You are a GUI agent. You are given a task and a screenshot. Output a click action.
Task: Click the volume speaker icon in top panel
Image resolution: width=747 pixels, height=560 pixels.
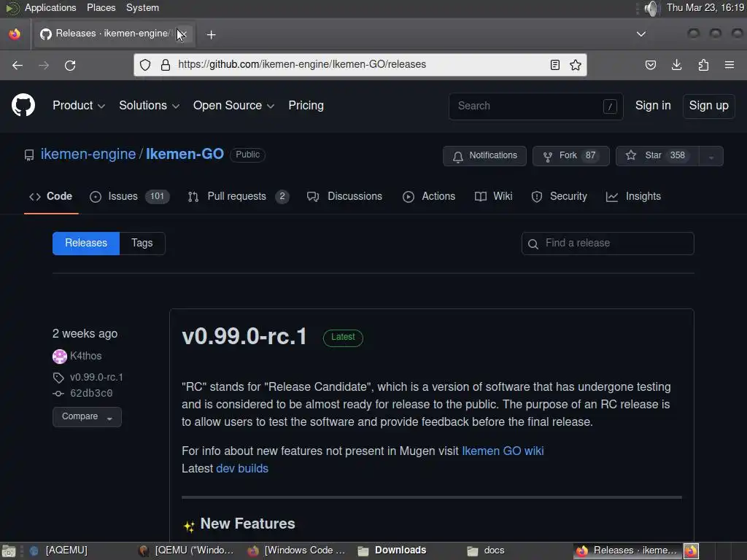tap(651, 8)
